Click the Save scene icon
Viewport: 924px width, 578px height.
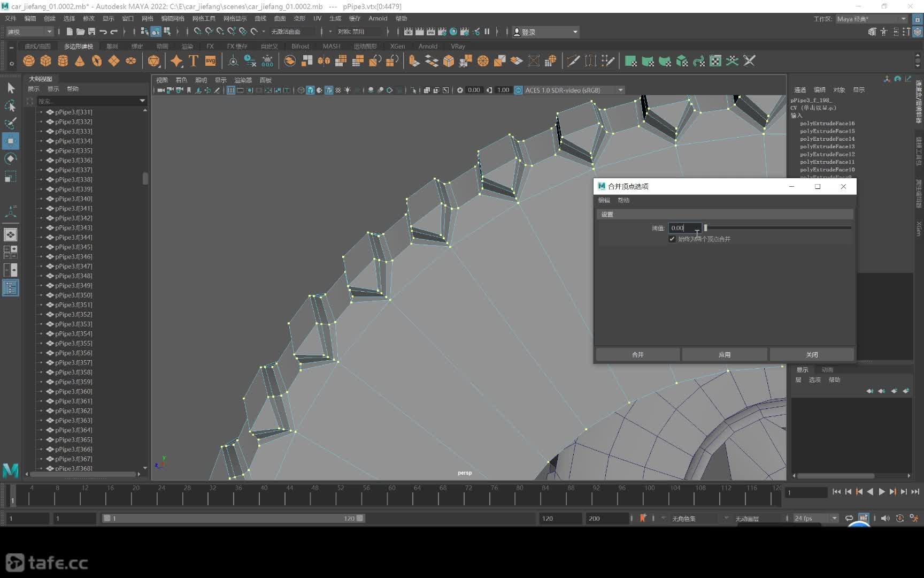click(x=91, y=32)
